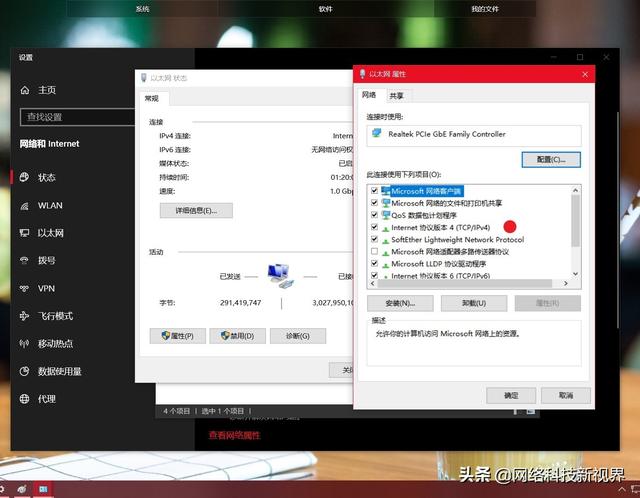Uncheck SoftEther Lightweight Network Protocol checkbox
Viewport: 640px width, 498px height.
click(x=374, y=239)
